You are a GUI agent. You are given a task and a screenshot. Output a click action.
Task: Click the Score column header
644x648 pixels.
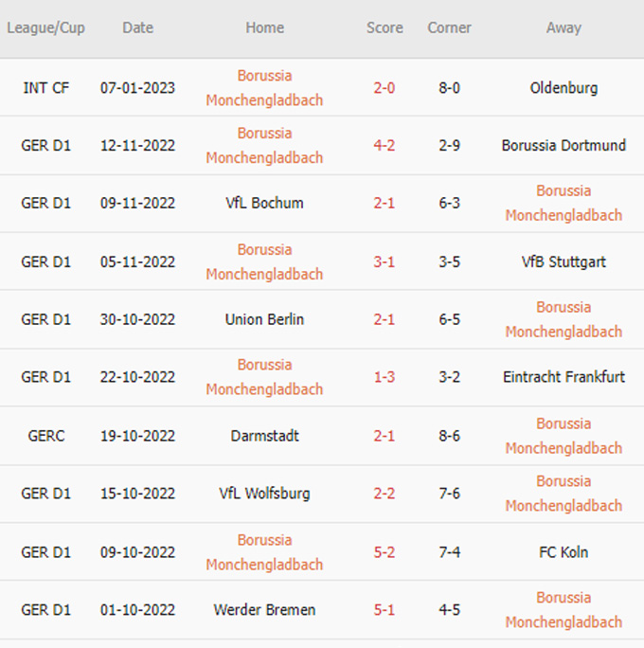tap(385, 28)
